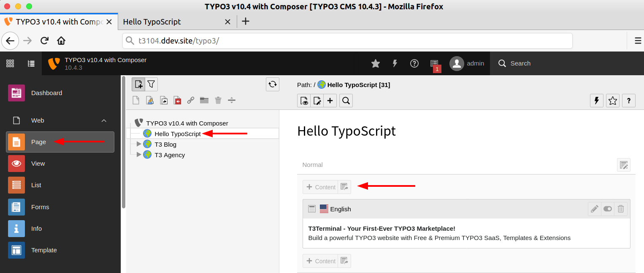Toggle visibility of the English content element
644x273 pixels.
[x=608, y=209]
